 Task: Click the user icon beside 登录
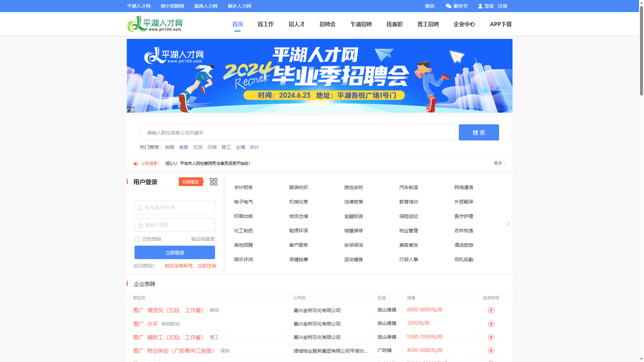click(480, 6)
